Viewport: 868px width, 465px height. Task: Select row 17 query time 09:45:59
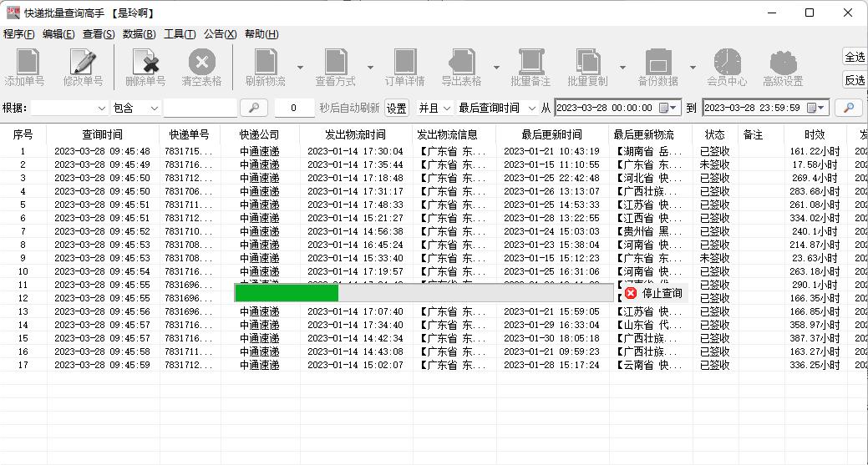tap(103, 365)
